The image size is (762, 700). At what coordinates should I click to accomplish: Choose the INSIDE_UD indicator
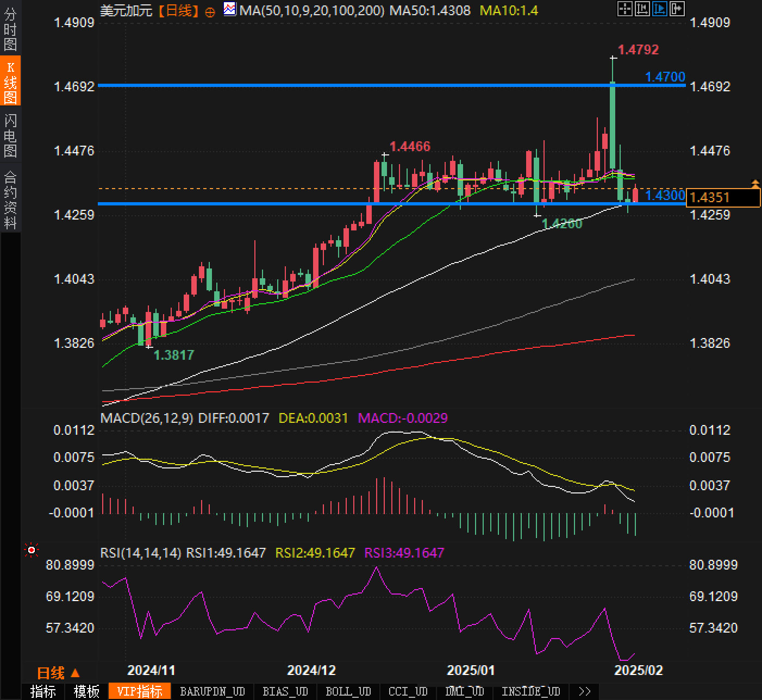click(x=530, y=691)
